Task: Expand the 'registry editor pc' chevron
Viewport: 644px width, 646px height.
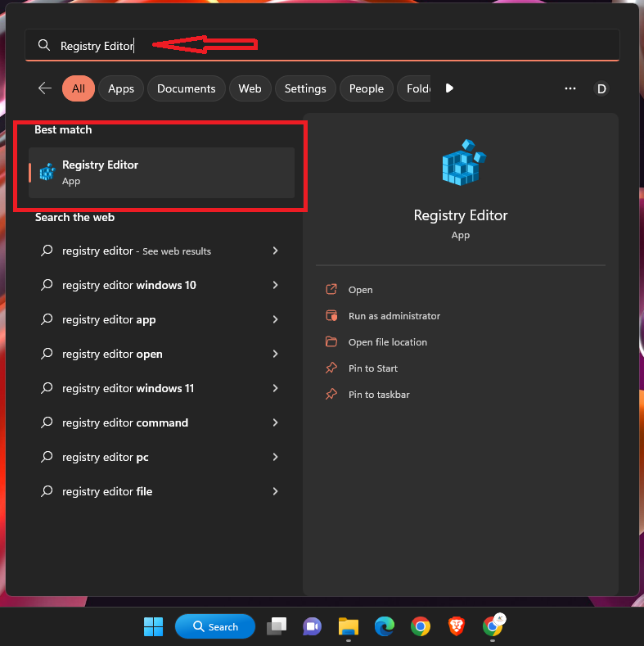Action: pyautogui.click(x=276, y=457)
